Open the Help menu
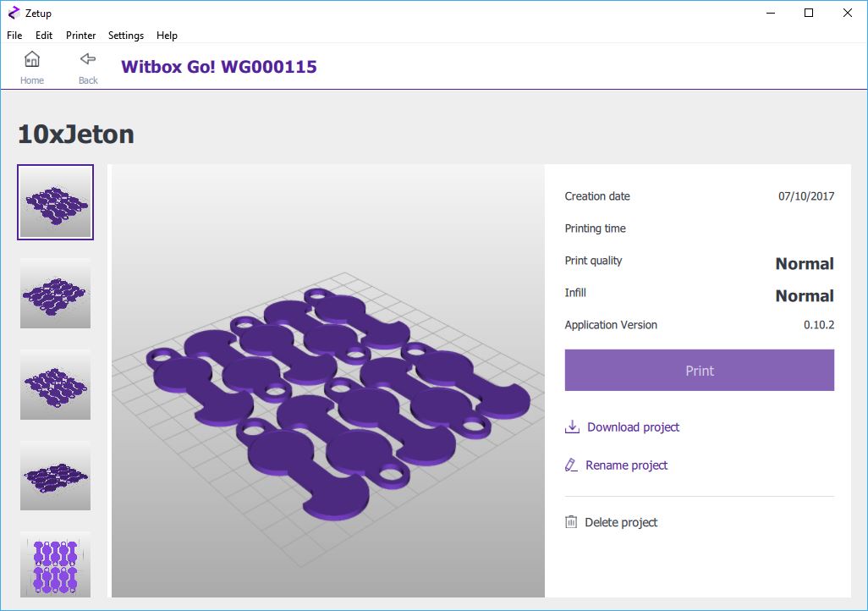Screen dimensions: 868x611 [x=167, y=36]
